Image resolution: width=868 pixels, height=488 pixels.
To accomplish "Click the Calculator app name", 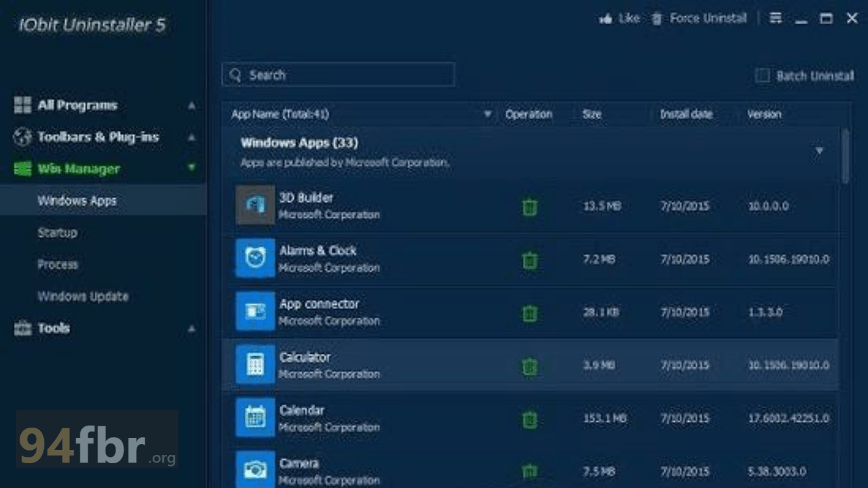I will [305, 357].
